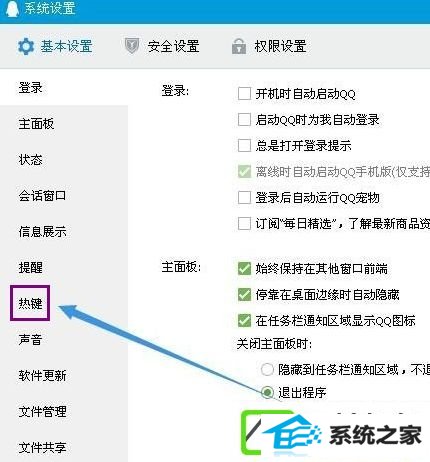
Task: Select 隐藏到任务栏通知区域 radio button
Action: [267, 370]
